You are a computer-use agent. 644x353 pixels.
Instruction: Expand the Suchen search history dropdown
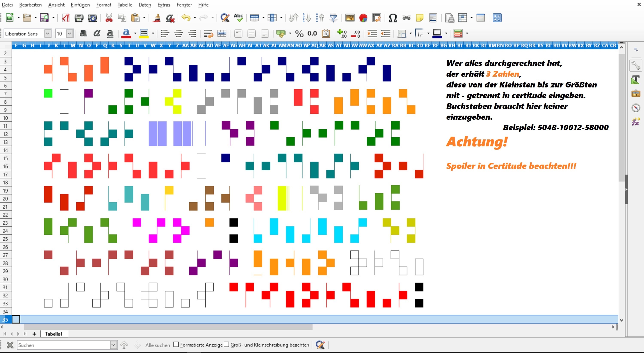pyautogui.click(x=113, y=345)
